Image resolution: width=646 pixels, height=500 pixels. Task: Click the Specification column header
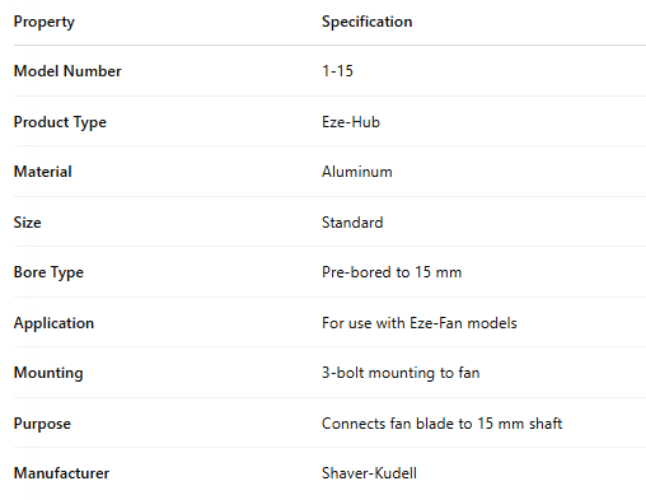coord(366,22)
